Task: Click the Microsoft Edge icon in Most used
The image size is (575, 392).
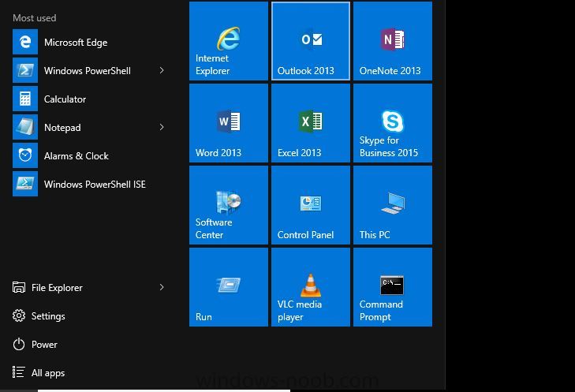Action: (x=25, y=42)
